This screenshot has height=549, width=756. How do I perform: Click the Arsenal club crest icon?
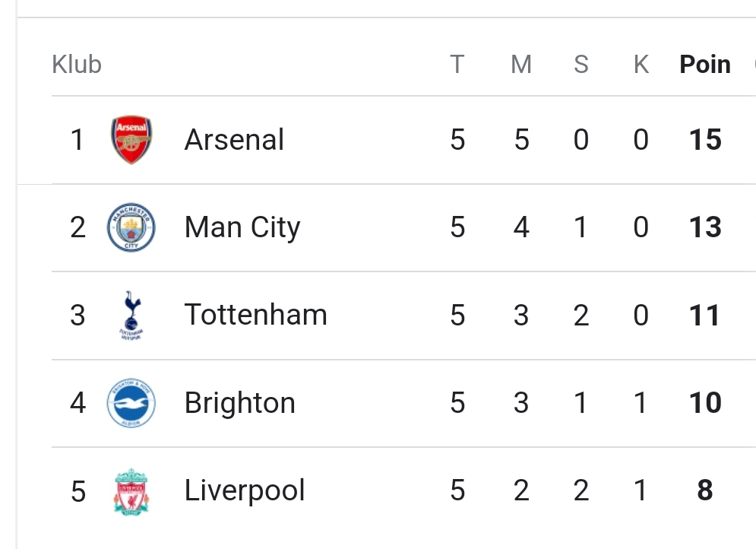coord(131,140)
